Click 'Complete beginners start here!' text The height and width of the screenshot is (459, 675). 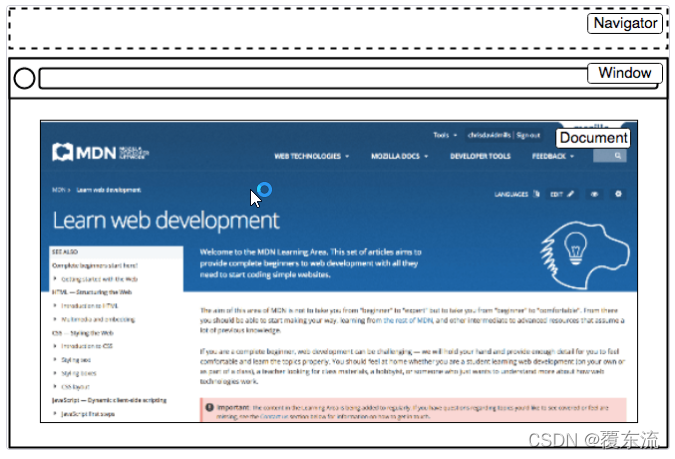point(95,266)
